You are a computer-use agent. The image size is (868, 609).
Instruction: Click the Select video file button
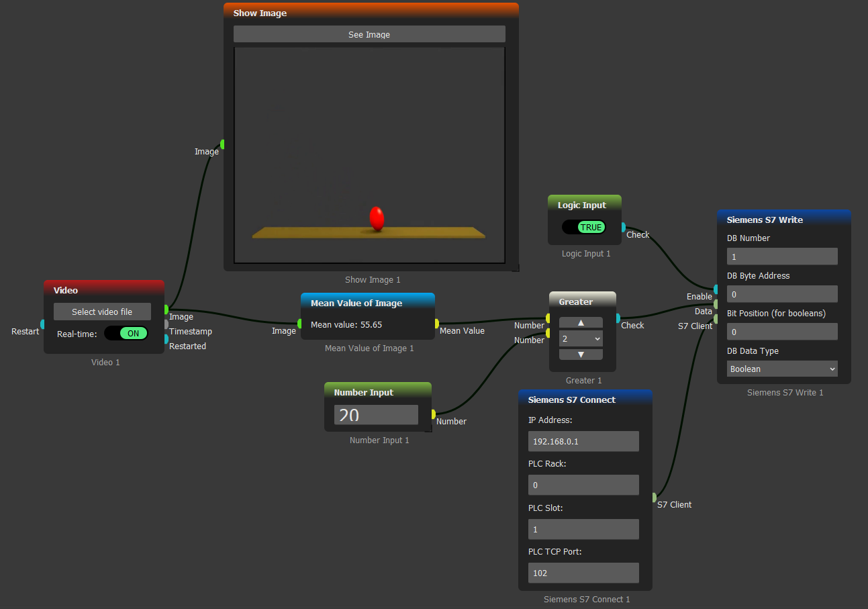pos(102,312)
